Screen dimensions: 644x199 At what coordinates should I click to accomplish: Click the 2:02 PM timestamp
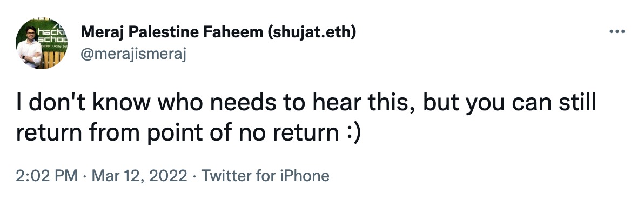46,176
